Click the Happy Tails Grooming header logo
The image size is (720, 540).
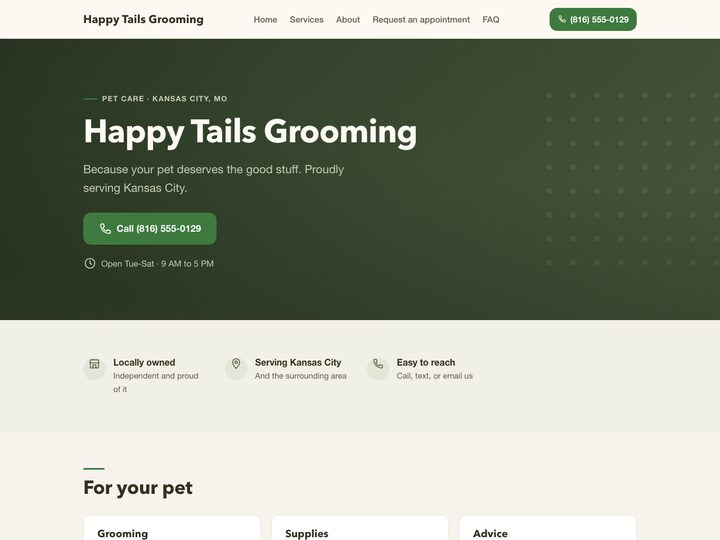(143, 19)
